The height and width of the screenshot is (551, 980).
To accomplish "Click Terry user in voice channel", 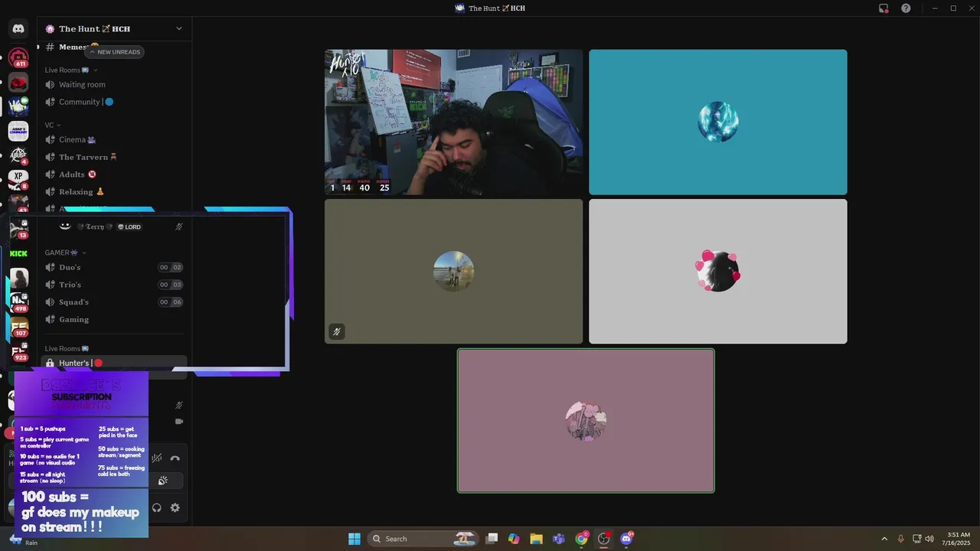I will coord(113,227).
